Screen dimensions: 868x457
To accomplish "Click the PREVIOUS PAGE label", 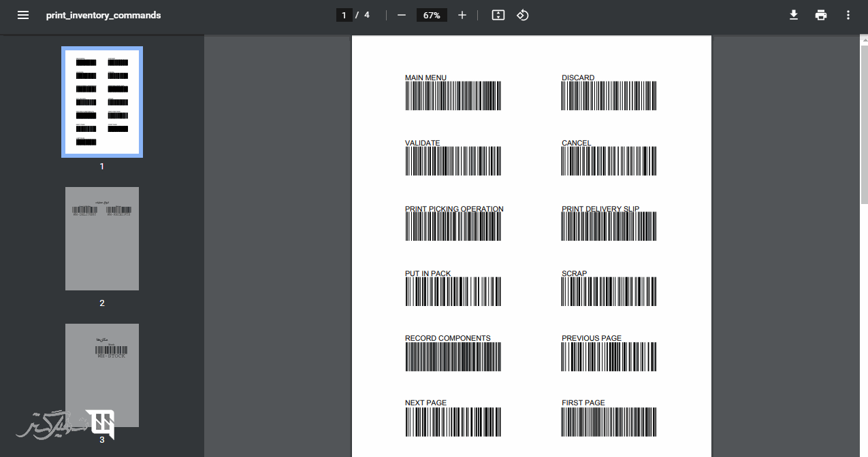I will coord(592,338).
